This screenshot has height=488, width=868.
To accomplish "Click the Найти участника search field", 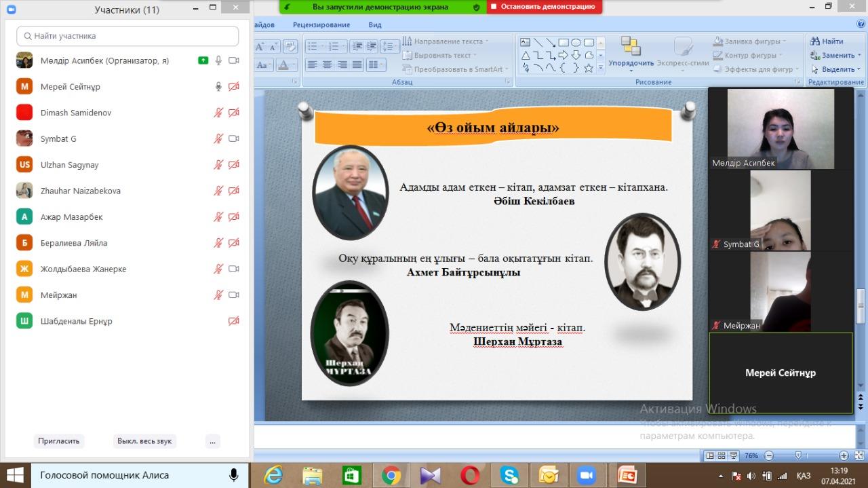I will point(127,36).
